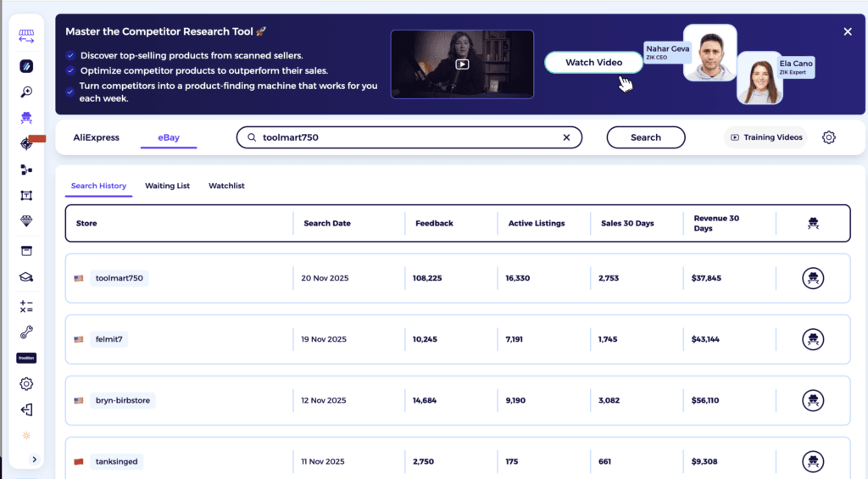This screenshot has height=479, width=868.
Task: Click the US flag beside felmit7
Action: pos(79,339)
